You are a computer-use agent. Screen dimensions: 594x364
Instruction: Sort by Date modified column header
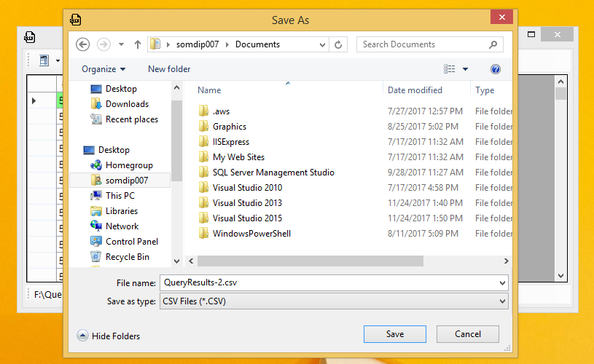415,90
